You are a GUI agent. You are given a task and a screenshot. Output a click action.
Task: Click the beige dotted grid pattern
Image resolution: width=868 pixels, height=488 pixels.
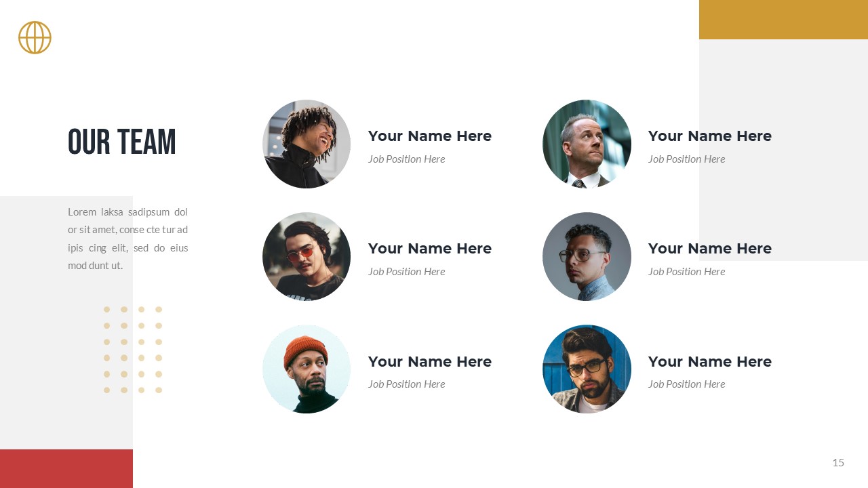pos(133,350)
